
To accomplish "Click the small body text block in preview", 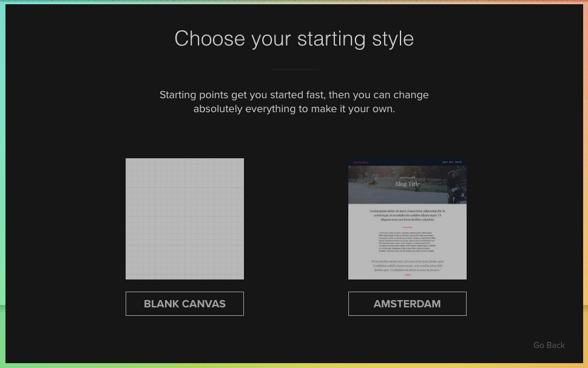I will tap(407, 241).
